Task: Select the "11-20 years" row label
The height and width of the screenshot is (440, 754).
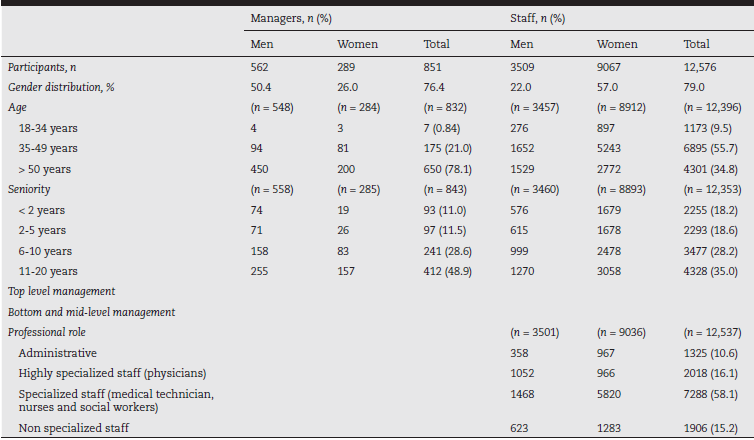Action: (x=48, y=271)
